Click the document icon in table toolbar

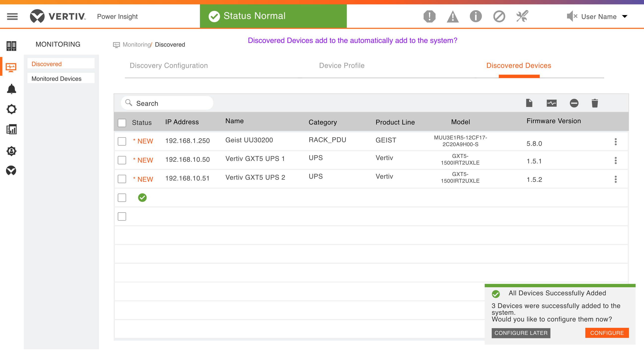point(529,103)
